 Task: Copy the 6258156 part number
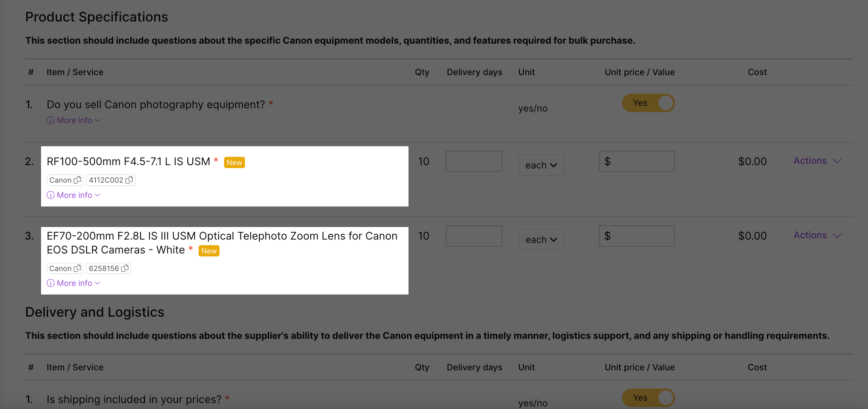[125, 268]
